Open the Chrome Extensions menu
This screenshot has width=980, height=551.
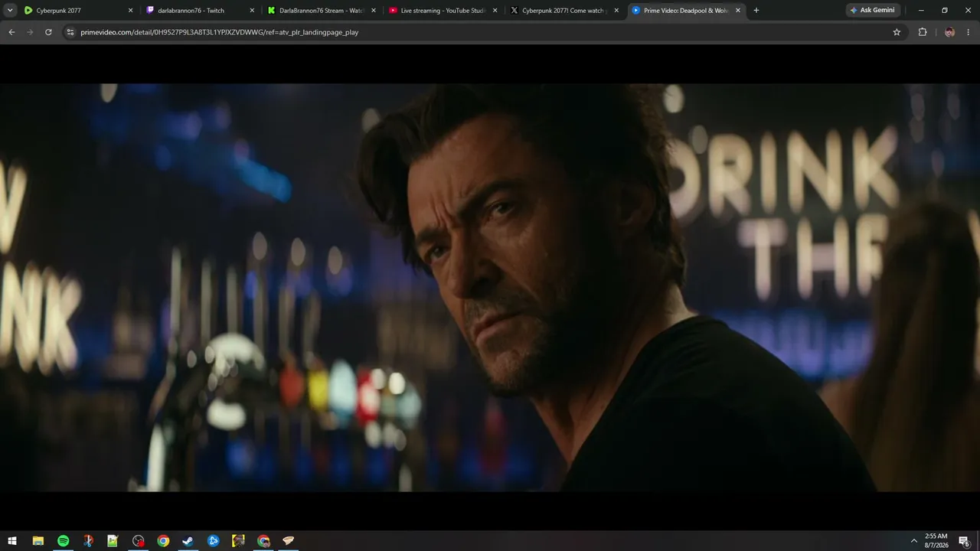coord(923,32)
